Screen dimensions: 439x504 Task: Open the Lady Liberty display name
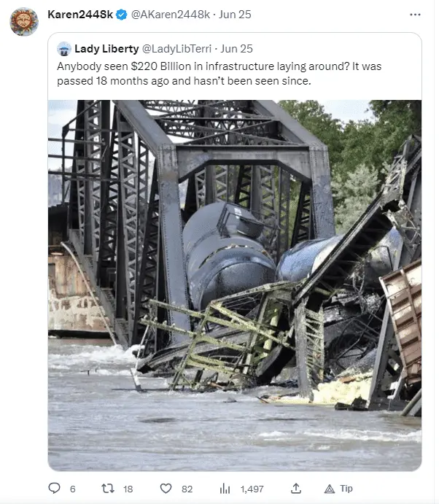click(x=106, y=49)
